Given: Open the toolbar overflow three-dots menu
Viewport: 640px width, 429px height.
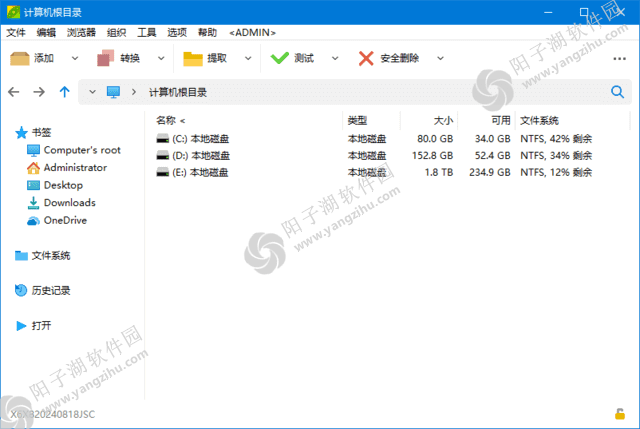Looking at the screenshot, I should (x=619, y=59).
